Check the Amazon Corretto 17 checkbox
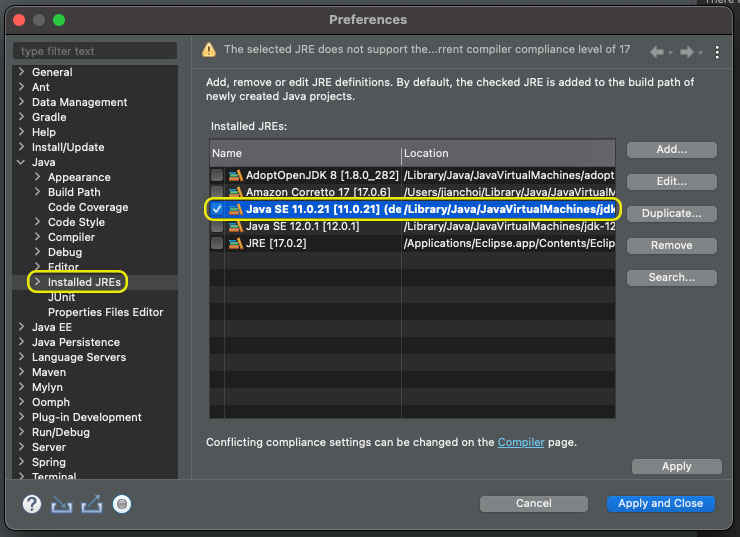The image size is (740, 537). click(x=217, y=192)
